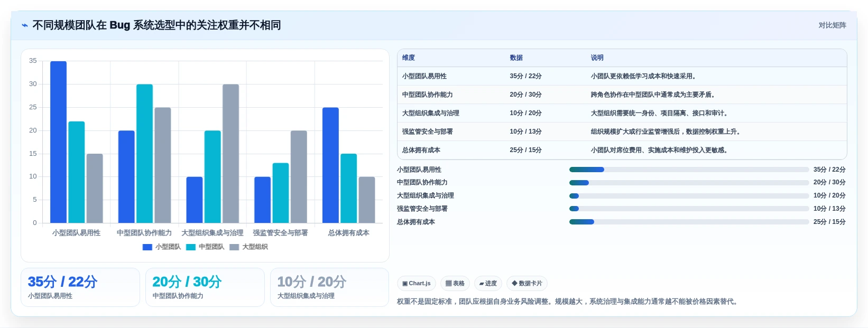Click the 强监管安全与部署 progress bar

tap(689, 209)
